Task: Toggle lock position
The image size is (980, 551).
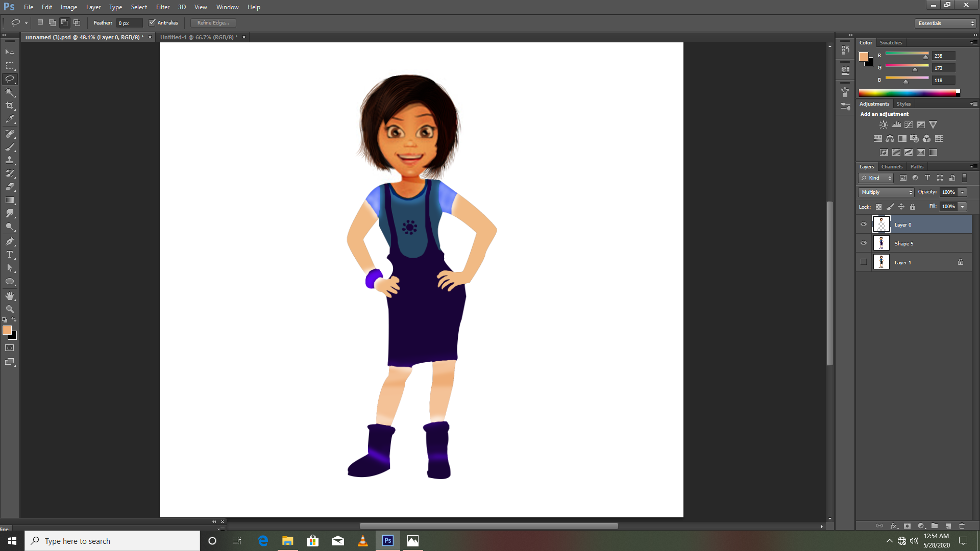Action: point(901,207)
